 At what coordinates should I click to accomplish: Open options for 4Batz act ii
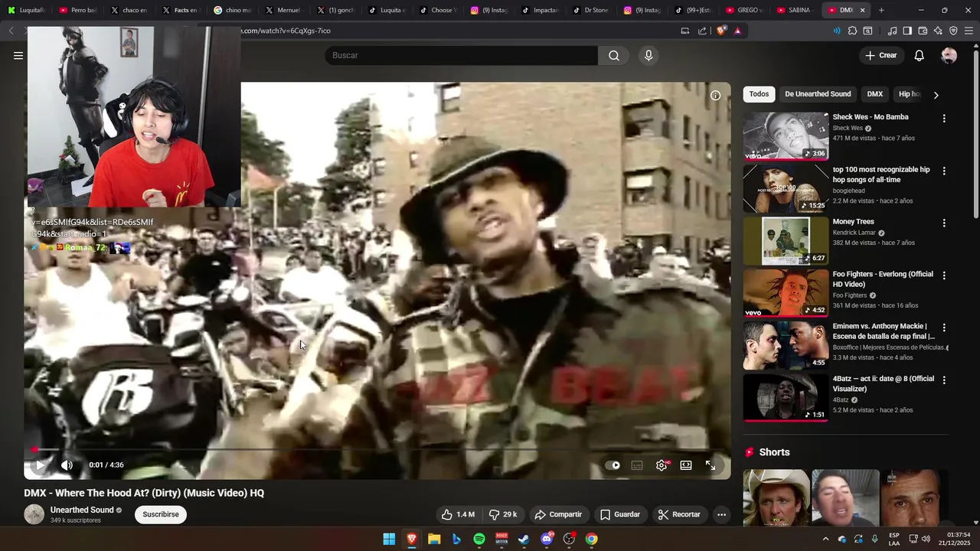[x=944, y=380]
